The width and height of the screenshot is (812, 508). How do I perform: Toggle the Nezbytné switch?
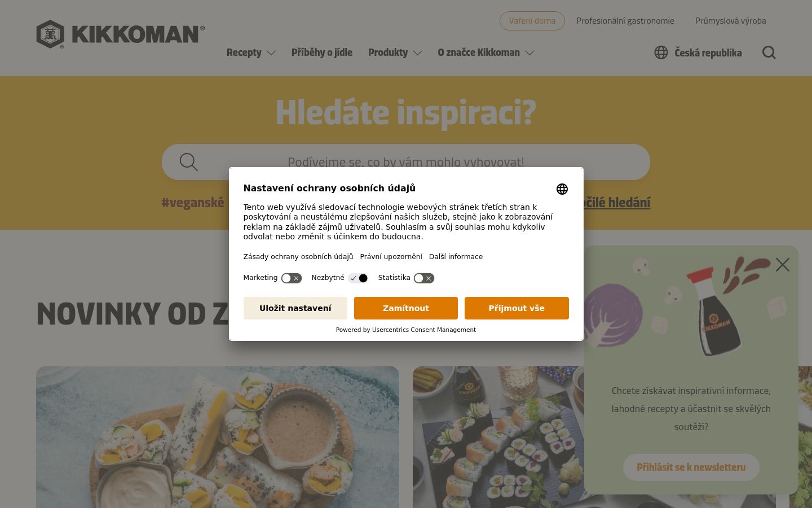pyautogui.click(x=358, y=278)
